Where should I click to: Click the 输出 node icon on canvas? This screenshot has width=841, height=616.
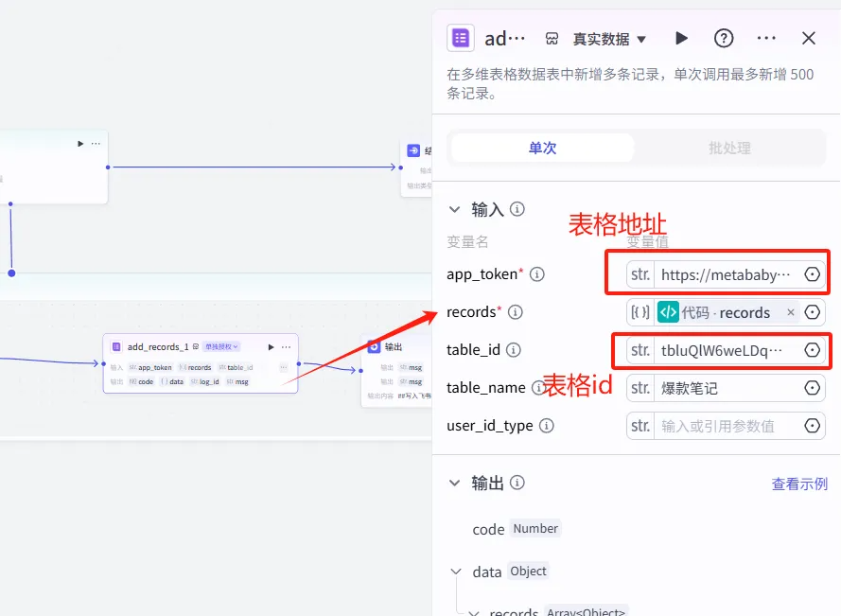click(374, 346)
